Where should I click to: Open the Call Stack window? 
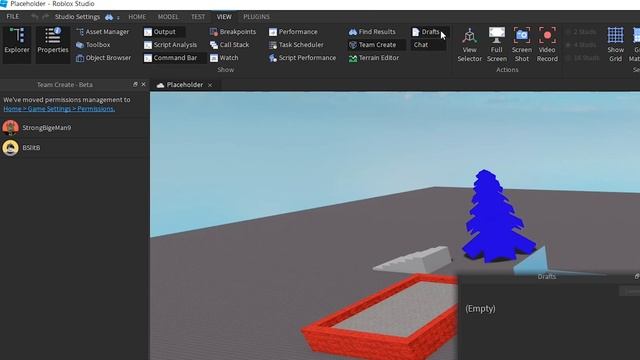point(230,45)
